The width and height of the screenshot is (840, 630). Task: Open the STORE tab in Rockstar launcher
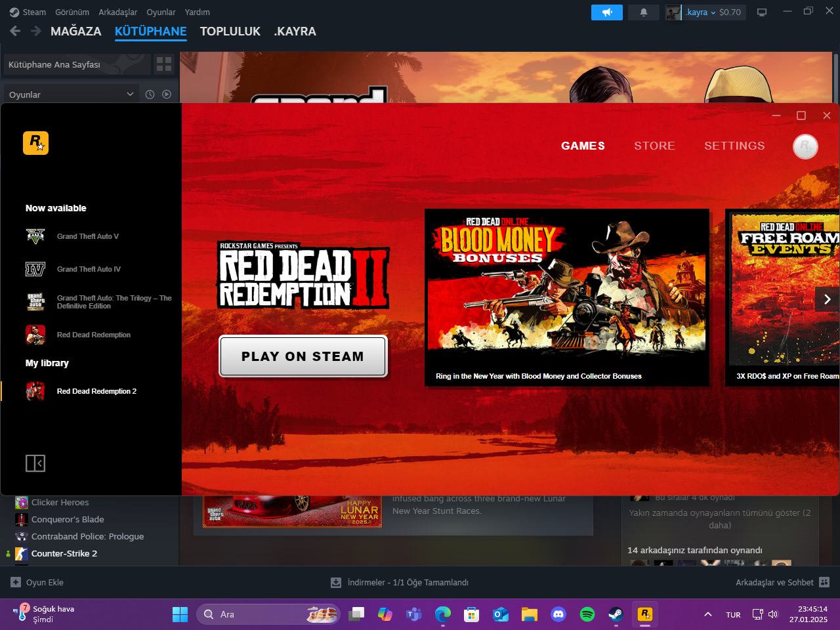[654, 146]
